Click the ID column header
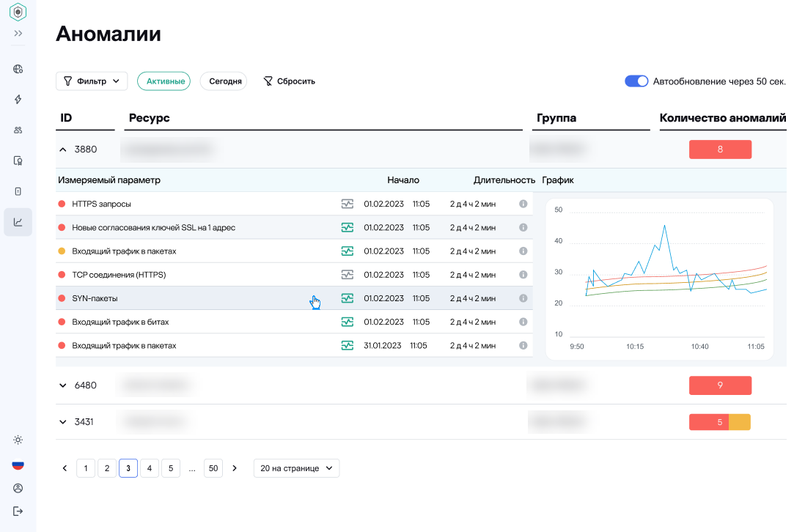 (x=66, y=118)
